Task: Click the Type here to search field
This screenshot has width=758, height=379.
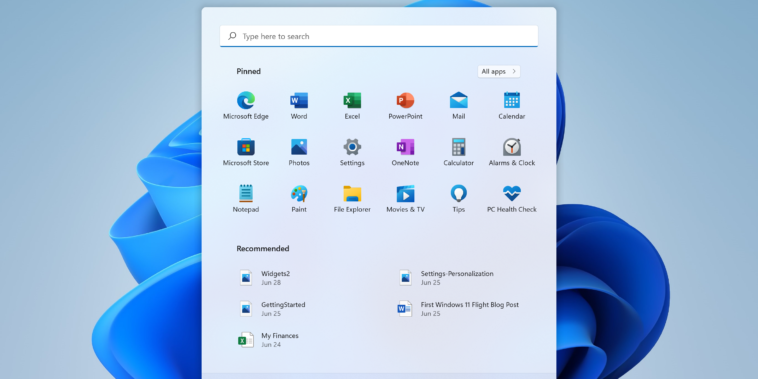Action: click(x=379, y=36)
